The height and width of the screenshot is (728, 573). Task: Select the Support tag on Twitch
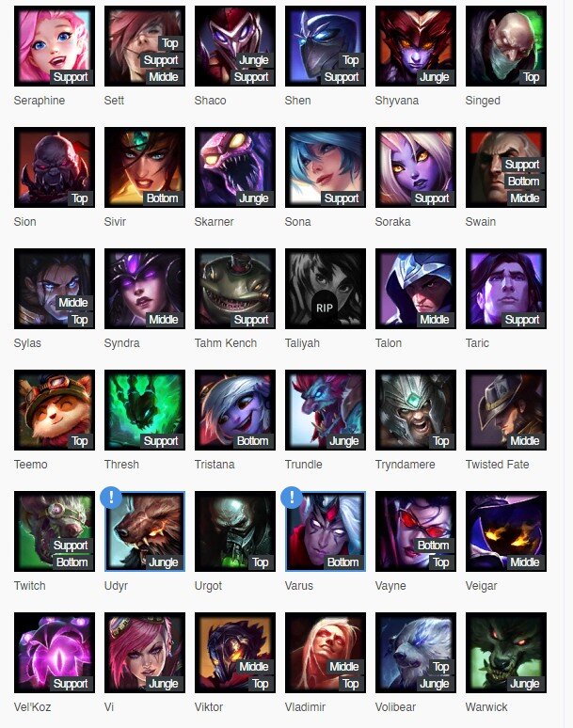[71, 546]
